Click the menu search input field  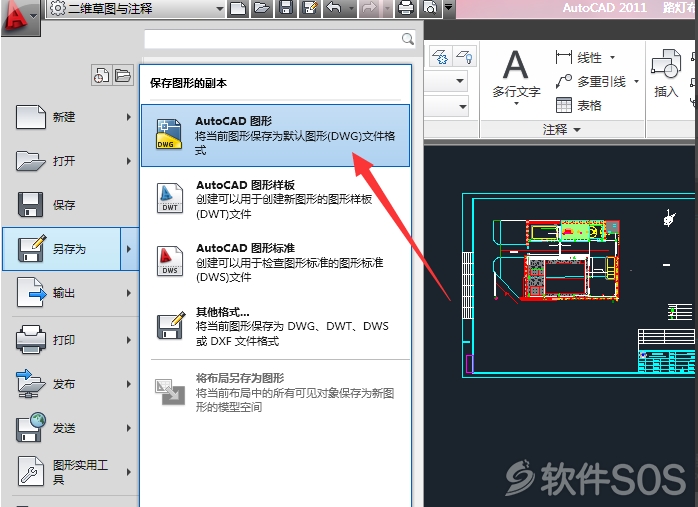[x=280, y=39]
